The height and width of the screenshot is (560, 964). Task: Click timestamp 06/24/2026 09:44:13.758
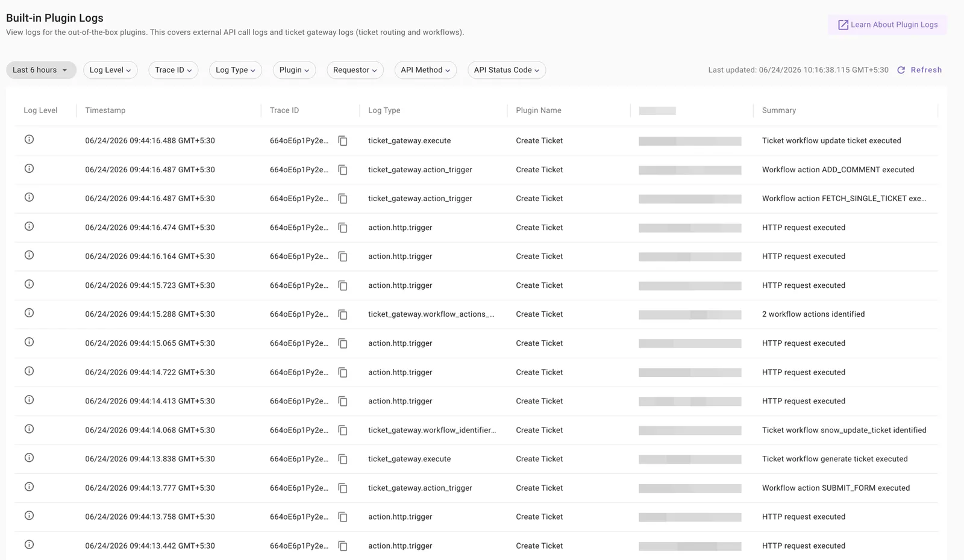click(150, 517)
